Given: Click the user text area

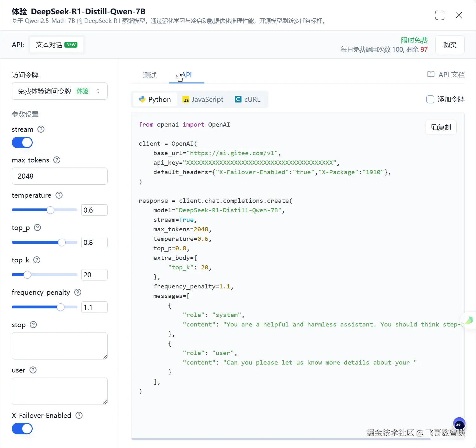Looking at the screenshot, I should click(x=60, y=391).
